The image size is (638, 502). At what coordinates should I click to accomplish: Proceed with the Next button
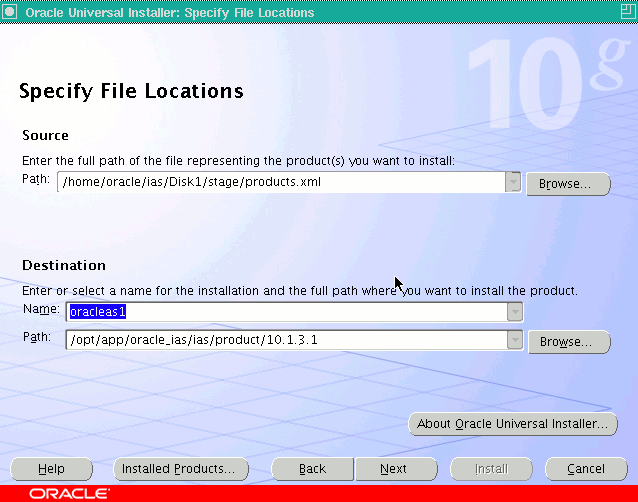tap(396, 469)
